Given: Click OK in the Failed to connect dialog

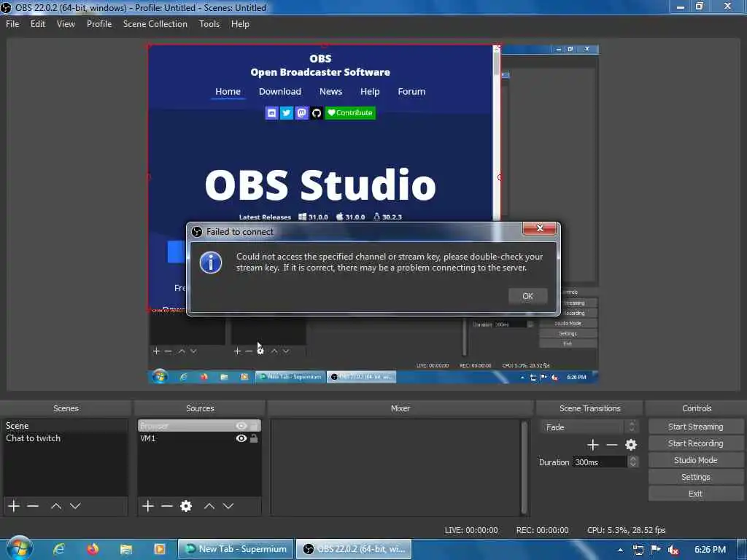Looking at the screenshot, I should click(x=527, y=296).
